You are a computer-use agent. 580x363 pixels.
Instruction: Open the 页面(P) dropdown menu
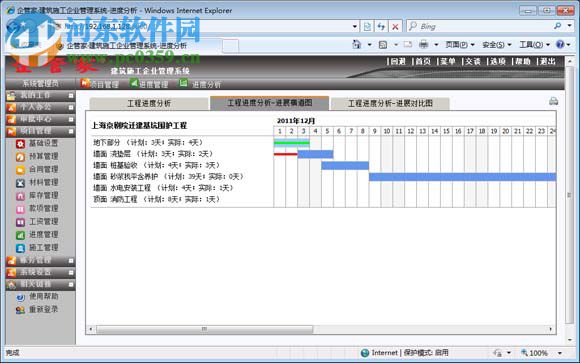click(x=460, y=45)
